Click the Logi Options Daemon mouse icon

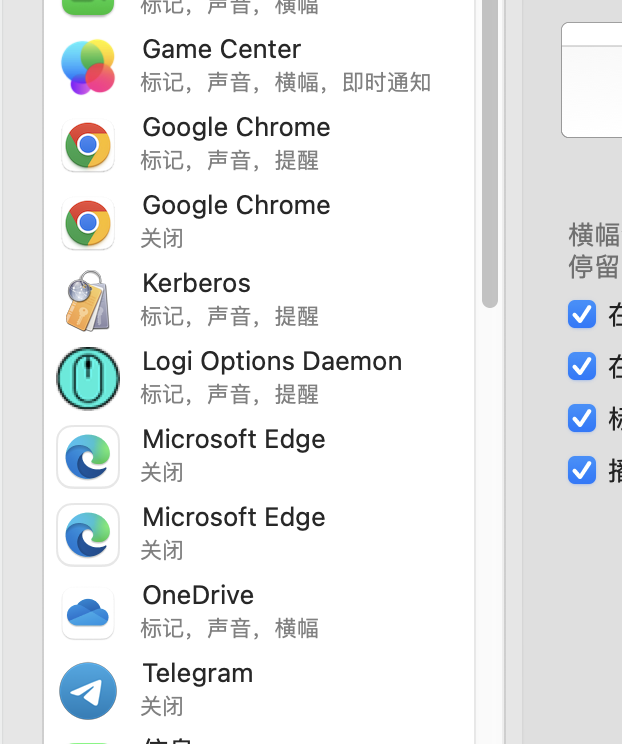click(x=88, y=379)
